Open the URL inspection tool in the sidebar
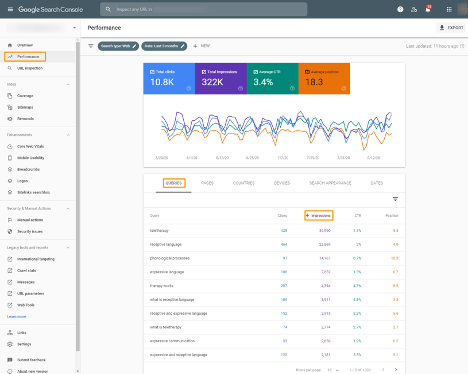This screenshot has width=468, height=374. (30, 68)
